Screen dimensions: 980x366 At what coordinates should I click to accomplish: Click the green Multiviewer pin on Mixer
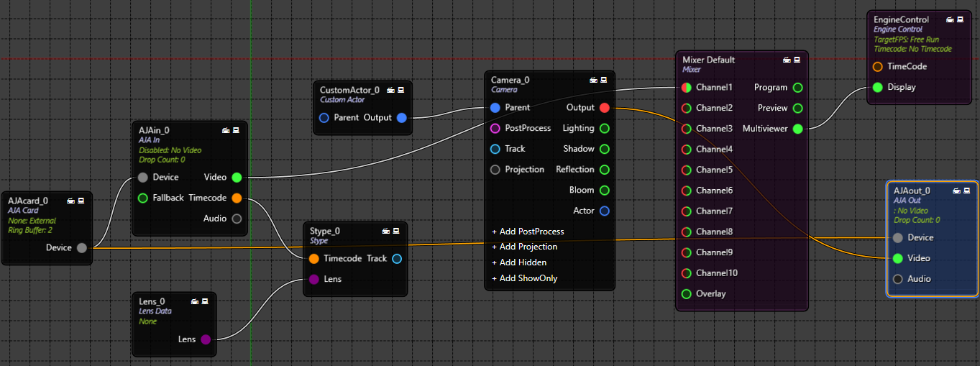[797, 129]
